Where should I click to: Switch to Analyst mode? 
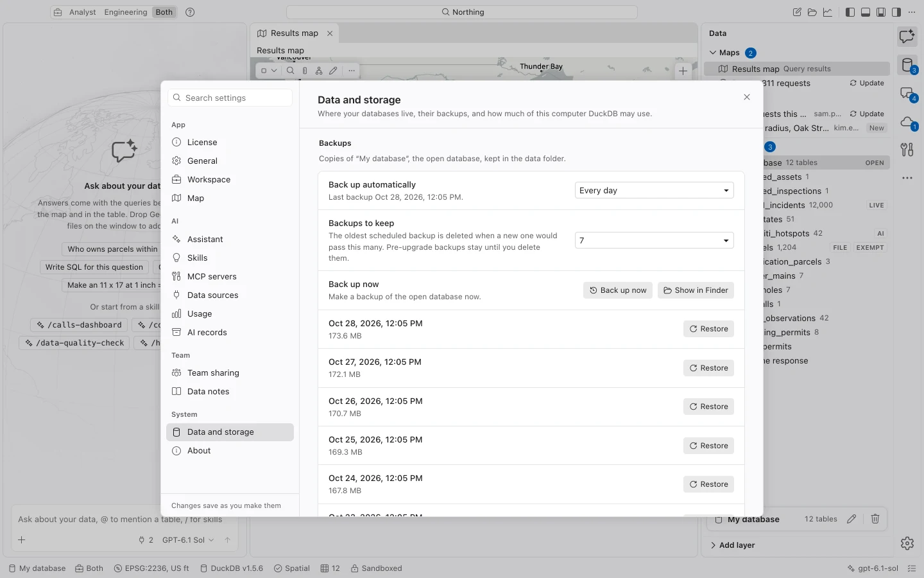point(83,12)
